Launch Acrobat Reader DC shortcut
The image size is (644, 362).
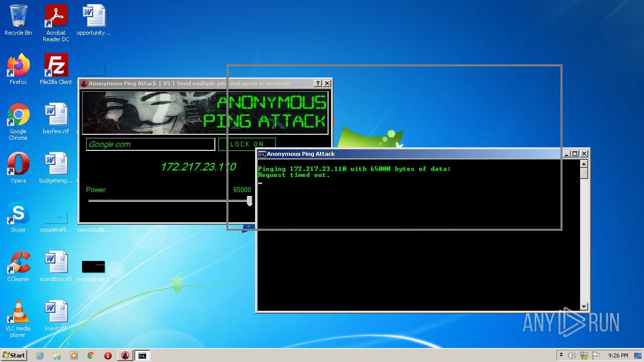tap(56, 23)
